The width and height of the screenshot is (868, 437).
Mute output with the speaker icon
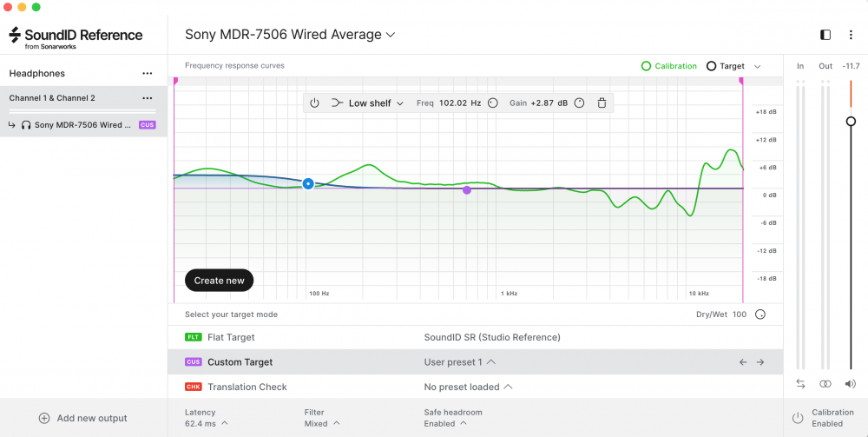[850, 383]
